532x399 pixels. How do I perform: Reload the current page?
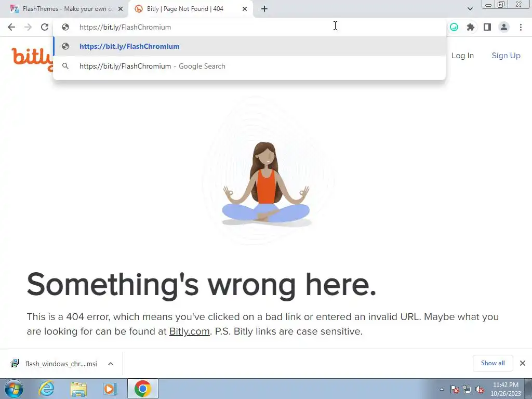45,27
